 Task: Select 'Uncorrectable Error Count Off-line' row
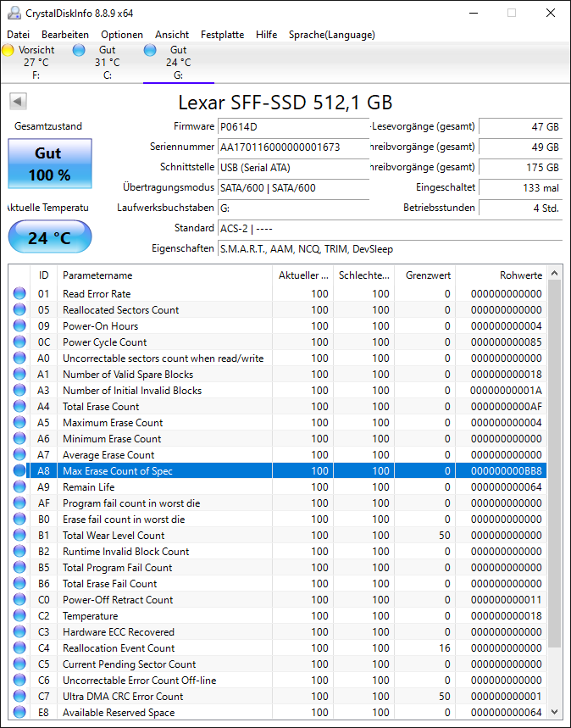point(278,681)
